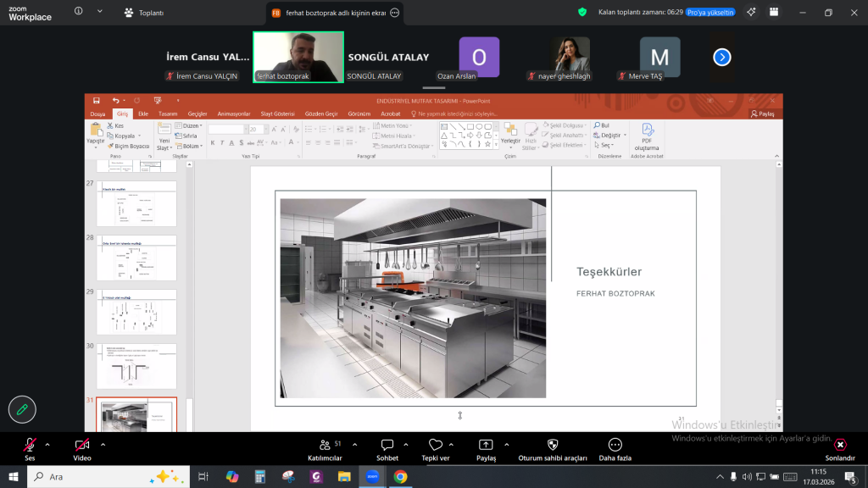Start screen sharing with the Paylaş icon
Screen dimensions: 868x488
coord(486,445)
